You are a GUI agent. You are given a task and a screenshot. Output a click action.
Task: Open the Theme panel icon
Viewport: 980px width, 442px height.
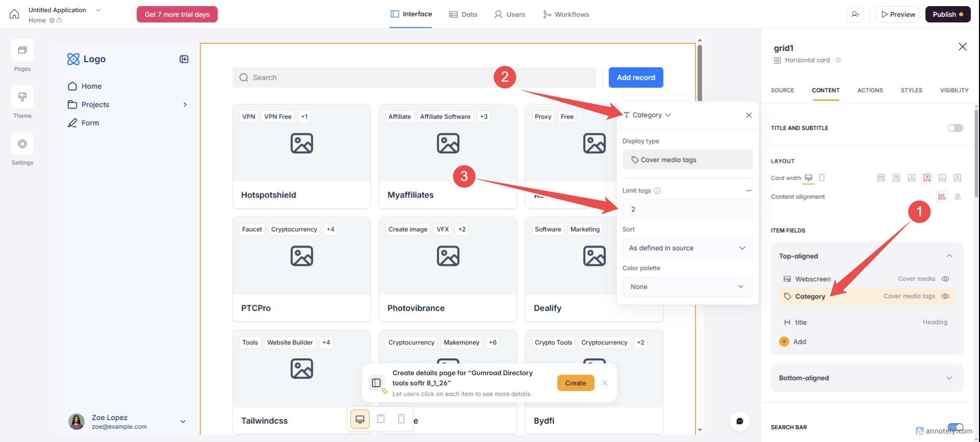tap(22, 97)
